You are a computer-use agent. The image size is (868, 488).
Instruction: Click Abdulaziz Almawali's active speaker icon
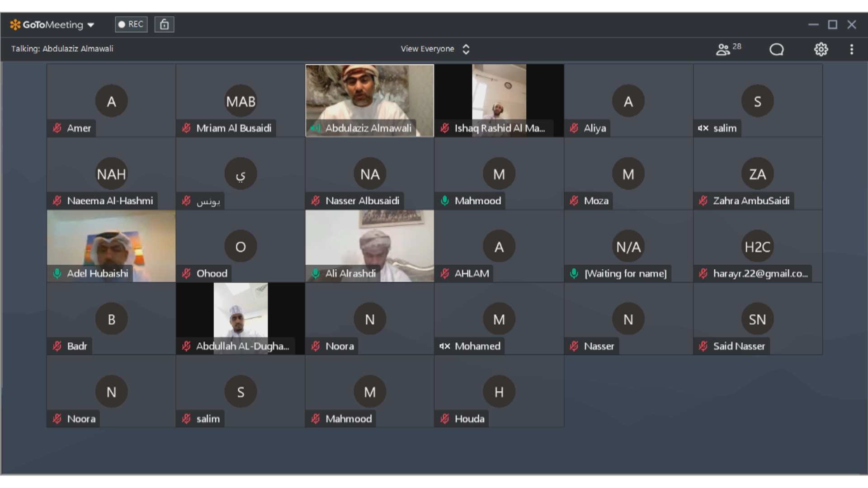[x=316, y=128]
